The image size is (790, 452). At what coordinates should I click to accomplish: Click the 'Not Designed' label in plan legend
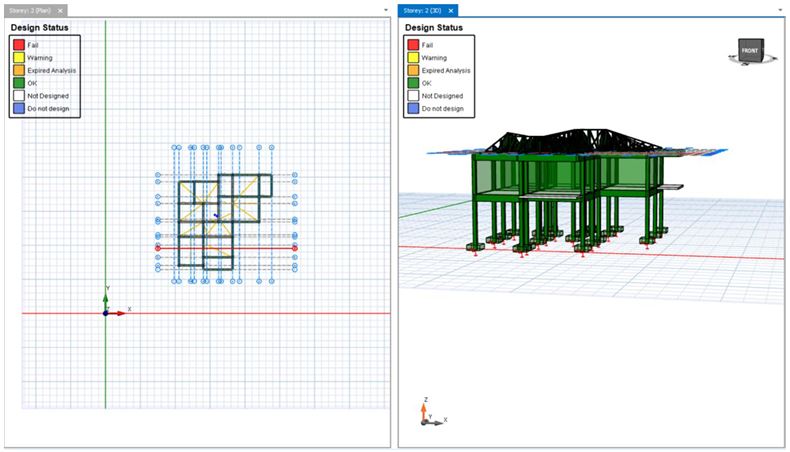(48, 96)
